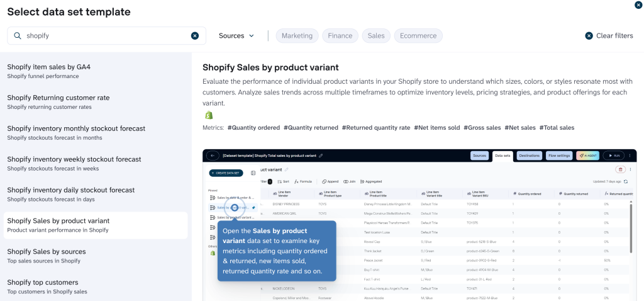Select Shopify inventory monthly stockout forecast template

coord(96,132)
